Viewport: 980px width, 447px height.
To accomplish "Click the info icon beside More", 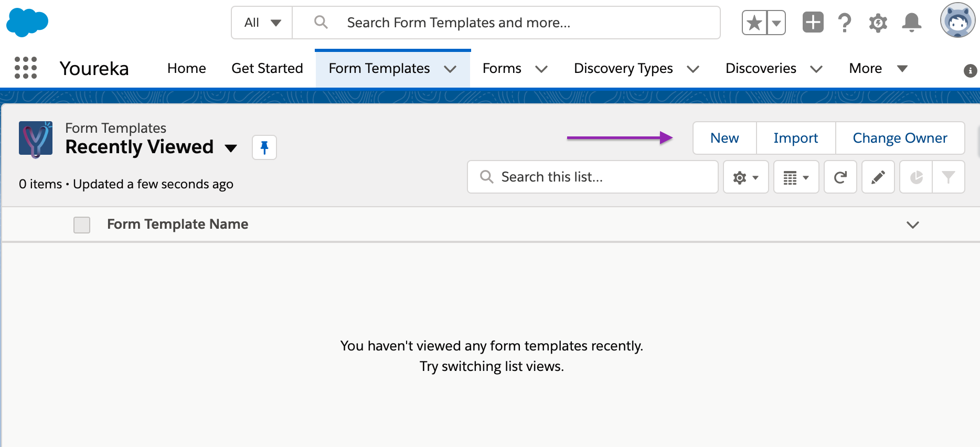I will 970,70.
